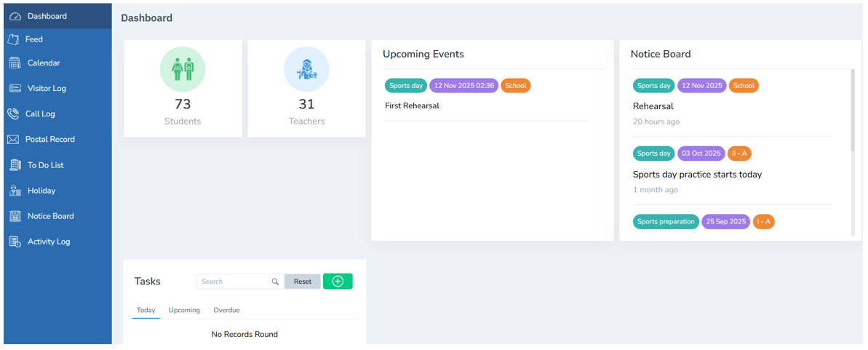Click the 31 Teachers count
This screenshot has width=868, height=350.
(x=307, y=104)
